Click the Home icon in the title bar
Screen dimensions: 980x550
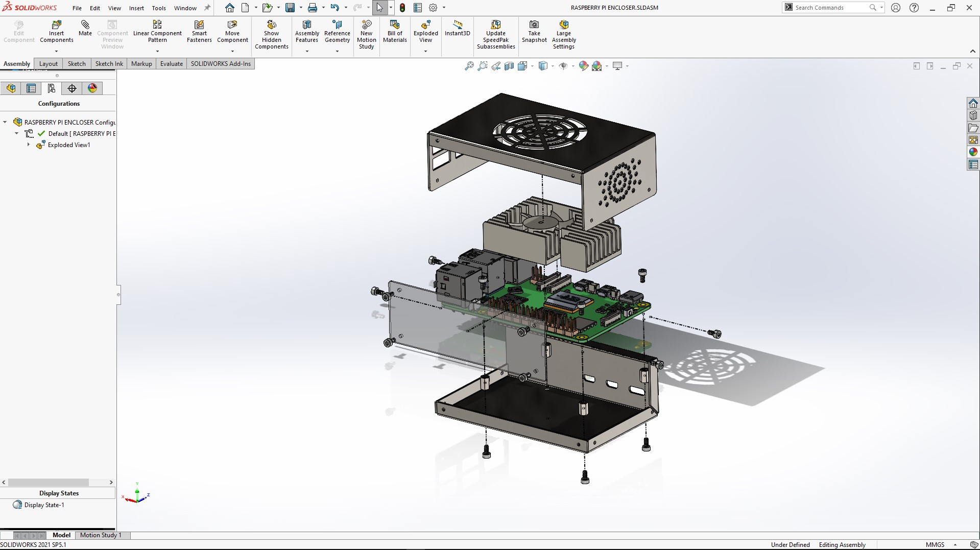coord(230,8)
